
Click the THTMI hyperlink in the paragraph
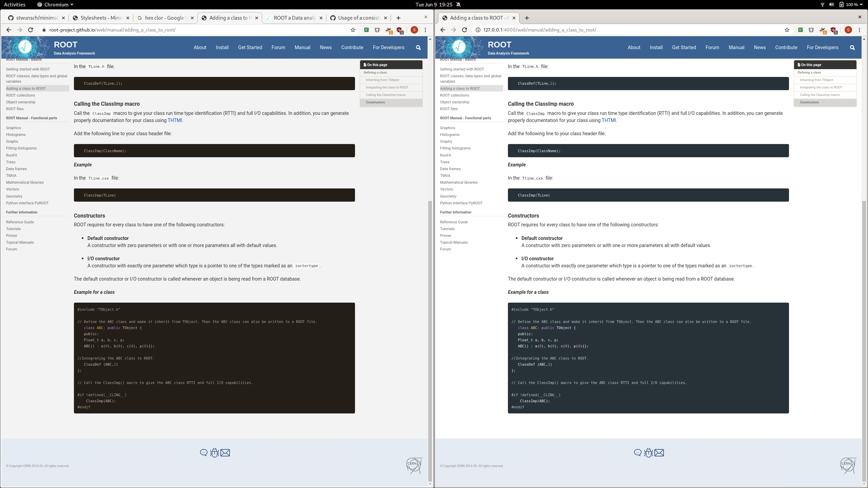click(x=175, y=120)
